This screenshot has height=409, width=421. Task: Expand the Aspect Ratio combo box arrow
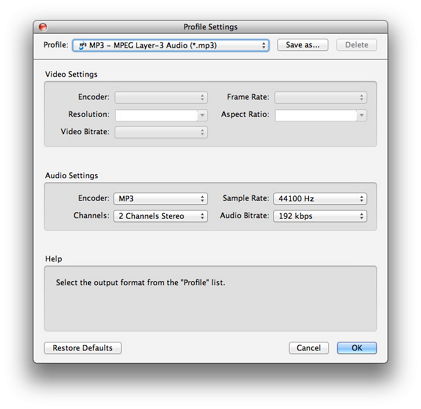tap(362, 115)
